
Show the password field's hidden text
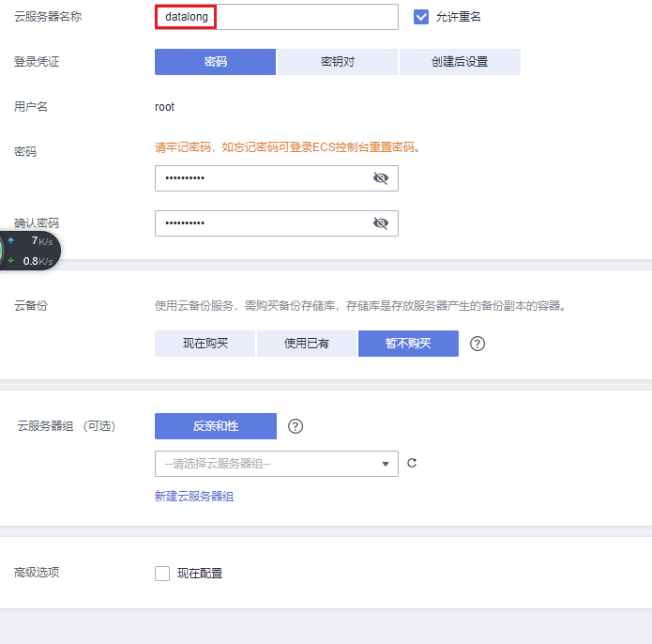(x=380, y=178)
